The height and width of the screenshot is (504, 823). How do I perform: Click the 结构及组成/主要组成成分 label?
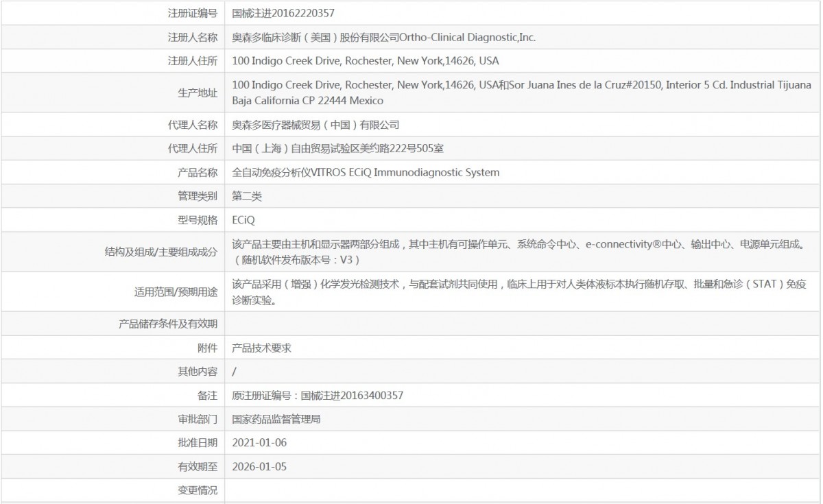[161, 252]
